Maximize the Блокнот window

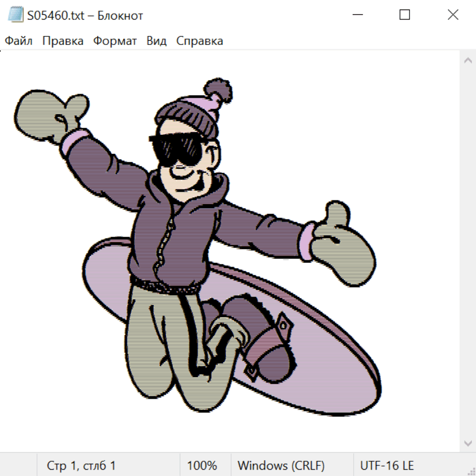[x=405, y=15]
